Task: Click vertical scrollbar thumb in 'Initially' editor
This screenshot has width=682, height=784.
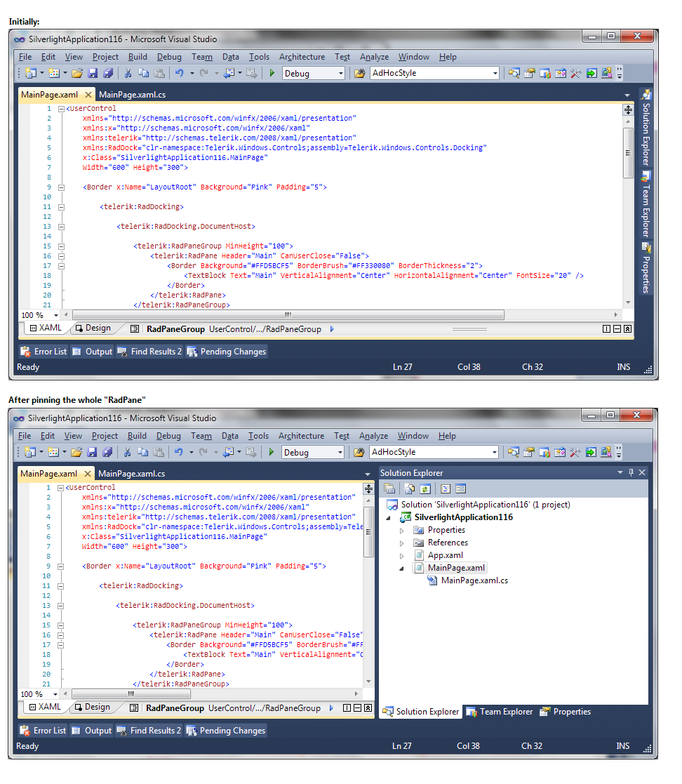Action: tap(628, 153)
